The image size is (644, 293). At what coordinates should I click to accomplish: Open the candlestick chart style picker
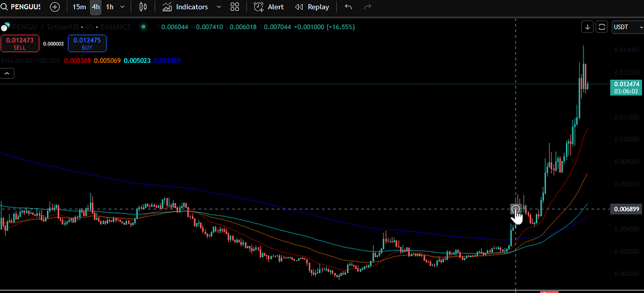(x=143, y=7)
